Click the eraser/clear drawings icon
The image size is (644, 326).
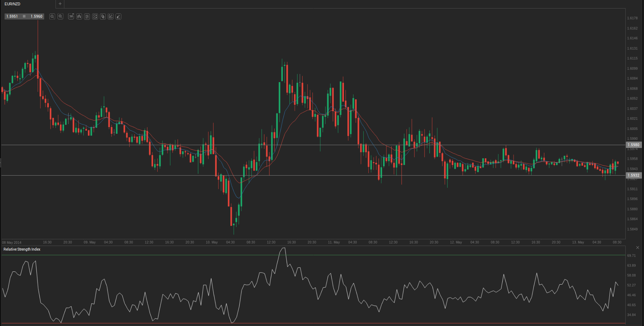point(118,17)
